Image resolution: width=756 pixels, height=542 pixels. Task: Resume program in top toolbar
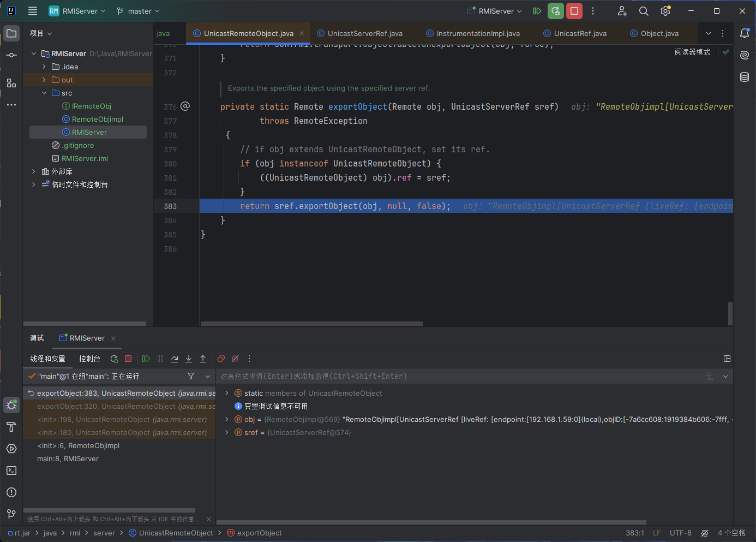pyautogui.click(x=537, y=11)
